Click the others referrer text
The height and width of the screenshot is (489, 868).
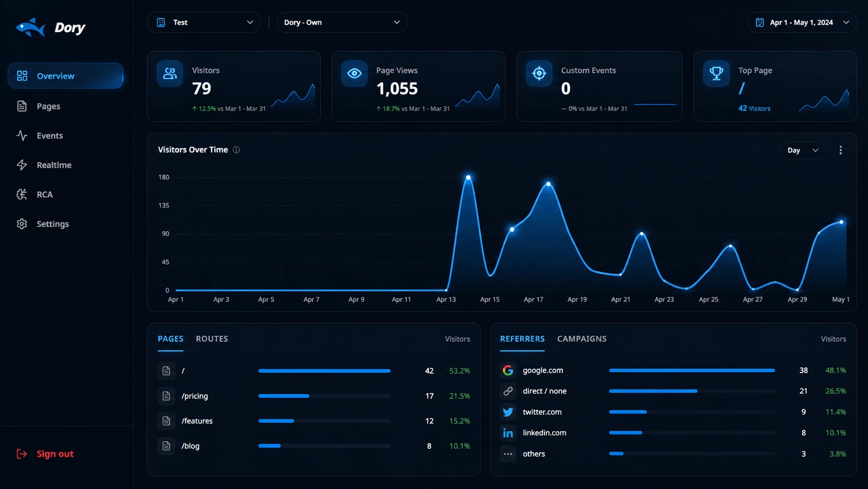(534, 454)
